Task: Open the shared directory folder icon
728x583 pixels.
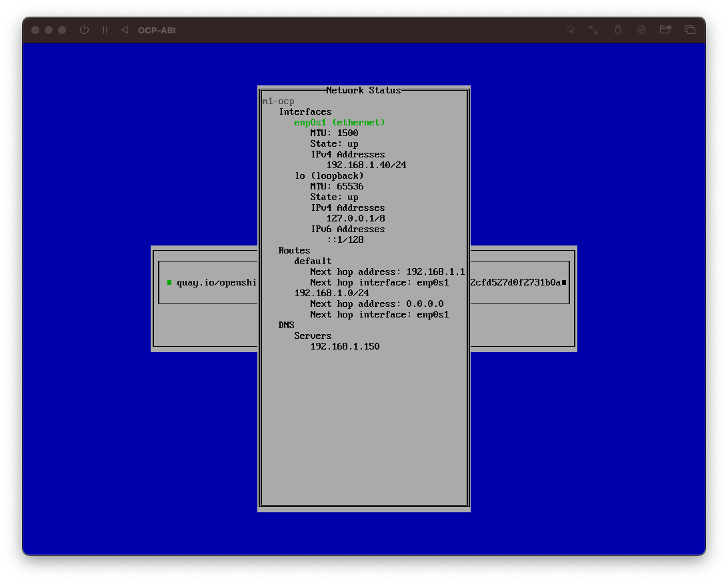Action: [665, 30]
